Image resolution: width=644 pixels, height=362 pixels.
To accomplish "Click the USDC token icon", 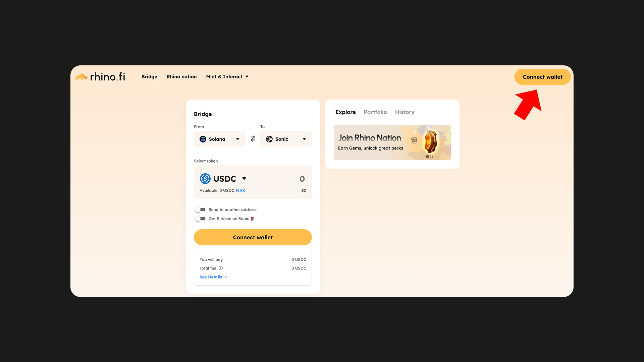I will point(205,179).
